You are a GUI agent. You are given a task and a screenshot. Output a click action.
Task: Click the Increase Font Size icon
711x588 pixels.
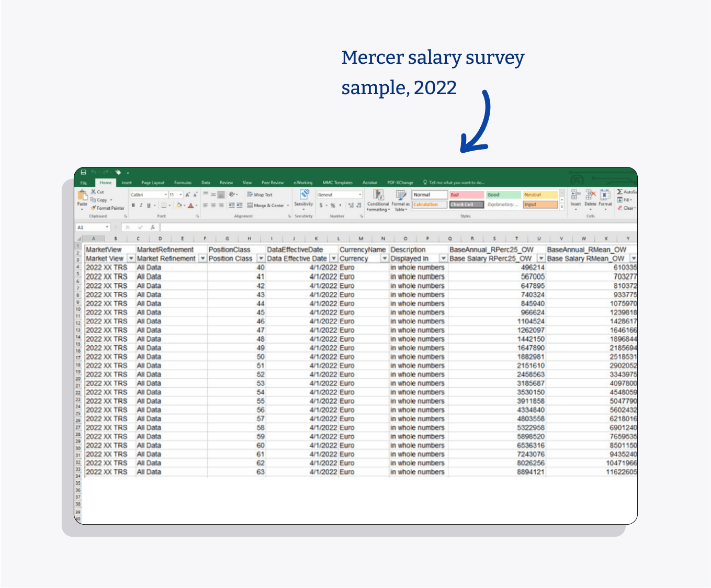click(x=187, y=195)
